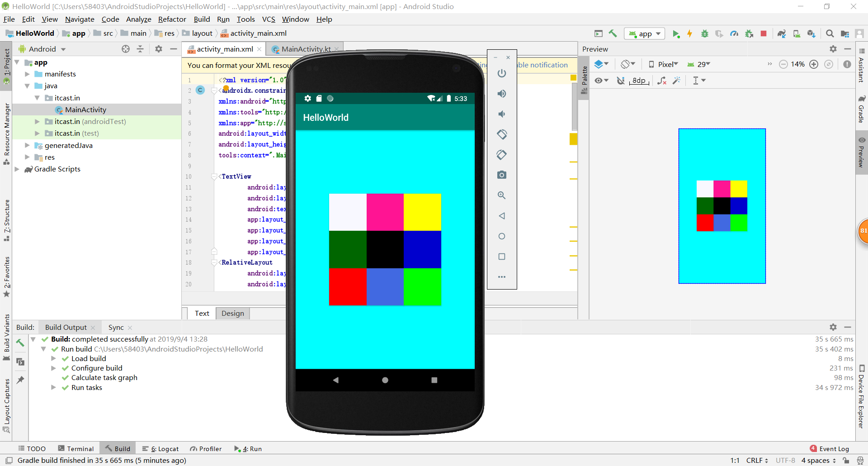Click the red Stop button in toolbar

coord(764,34)
